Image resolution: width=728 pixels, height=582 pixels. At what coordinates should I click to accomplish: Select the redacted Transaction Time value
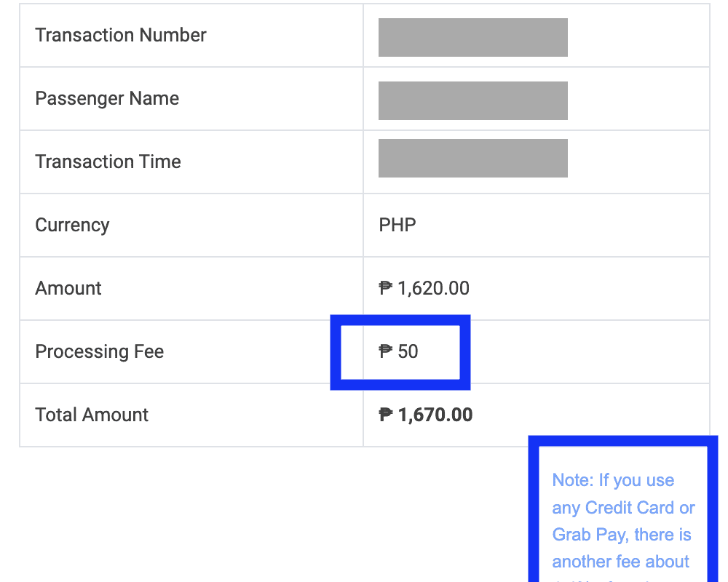(472, 158)
